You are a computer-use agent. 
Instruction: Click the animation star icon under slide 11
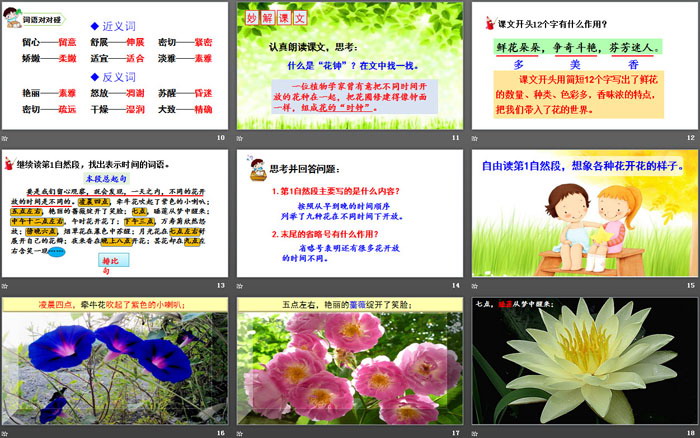(240, 138)
